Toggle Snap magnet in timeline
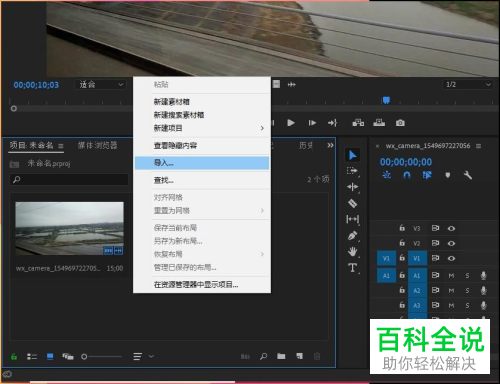Screen dimensions: 500x384 pos(407,175)
